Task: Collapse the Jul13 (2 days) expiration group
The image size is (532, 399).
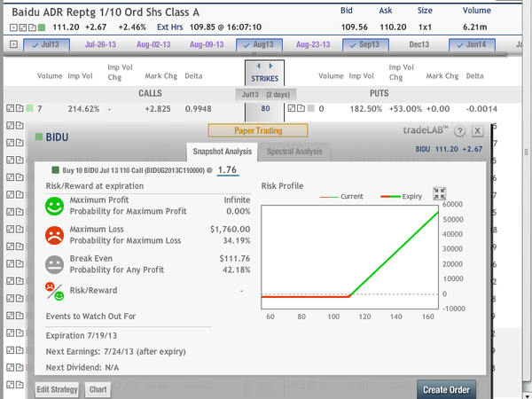Action: click(x=266, y=94)
